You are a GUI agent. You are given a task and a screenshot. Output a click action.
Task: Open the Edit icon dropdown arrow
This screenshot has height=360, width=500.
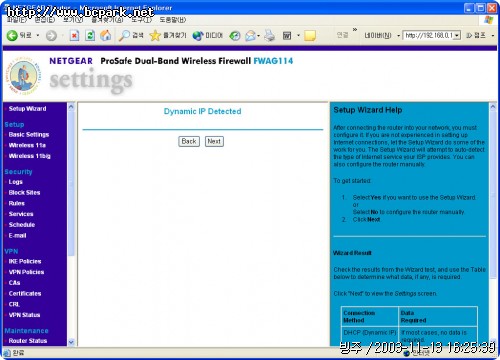(x=298, y=35)
